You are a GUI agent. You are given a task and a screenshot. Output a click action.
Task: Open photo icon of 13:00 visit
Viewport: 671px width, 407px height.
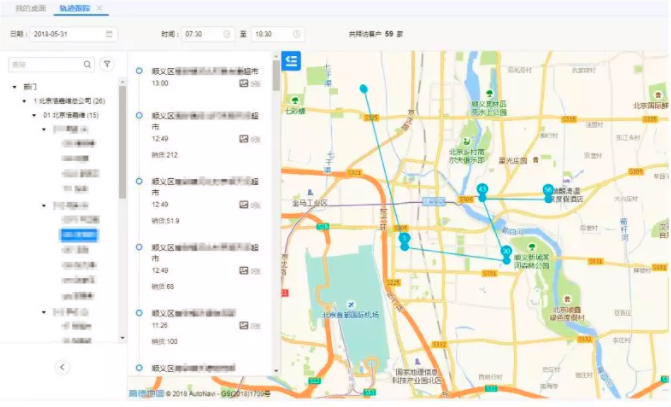tap(243, 83)
